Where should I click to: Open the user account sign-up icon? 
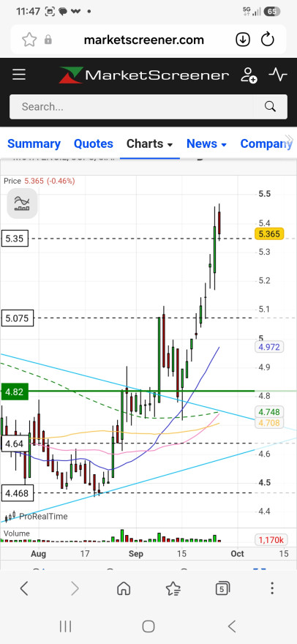249,75
